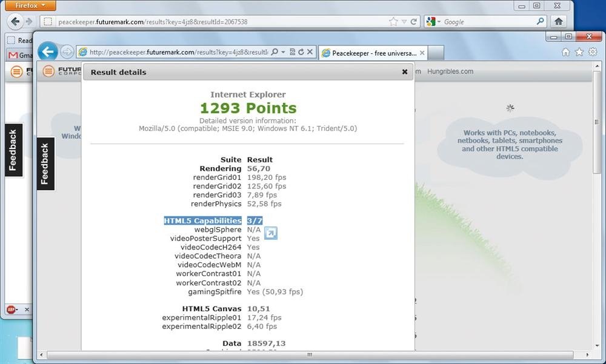Bookmark page with Firefox star icon
Image resolution: width=606 pixels, height=364 pixels.
393,22
